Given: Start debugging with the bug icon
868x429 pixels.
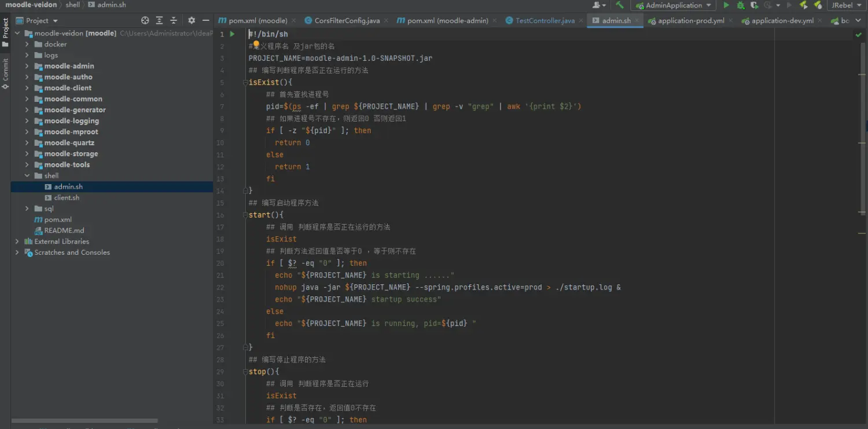Looking at the screenshot, I should pyautogui.click(x=740, y=5).
